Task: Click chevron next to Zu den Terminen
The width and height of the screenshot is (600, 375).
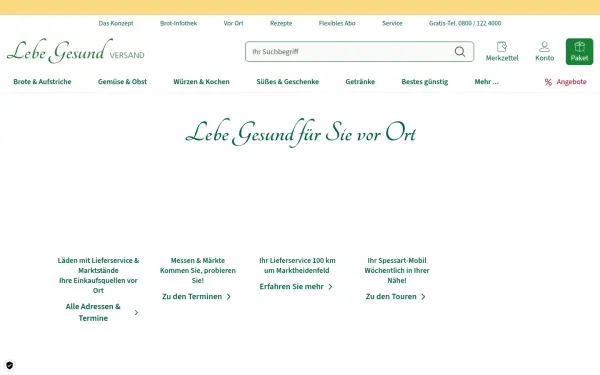Action: click(228, 297)
